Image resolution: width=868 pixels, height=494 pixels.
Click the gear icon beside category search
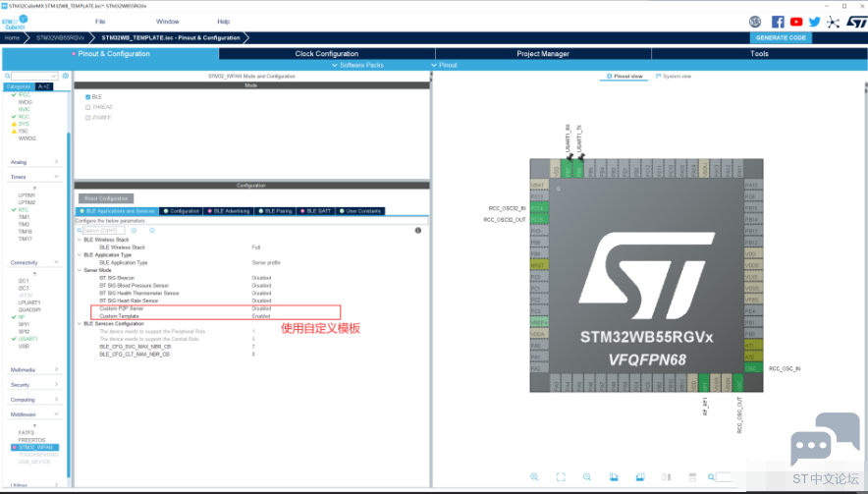click(x=66, y=76)
